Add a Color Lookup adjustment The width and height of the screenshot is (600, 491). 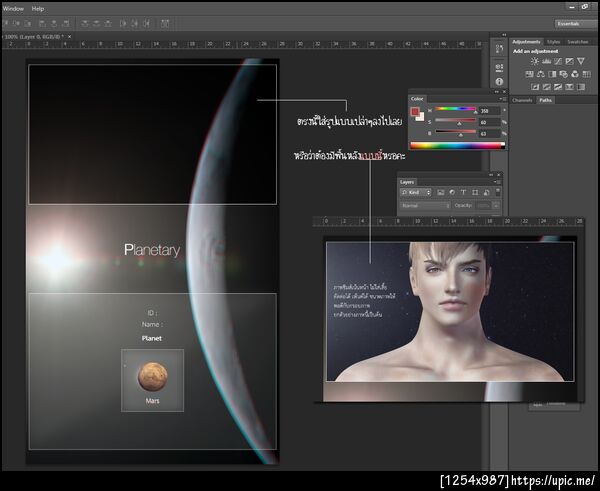586,74
